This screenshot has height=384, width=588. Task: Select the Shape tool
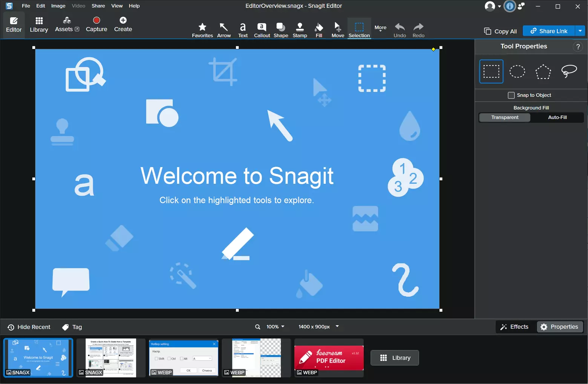pos(281,30)
